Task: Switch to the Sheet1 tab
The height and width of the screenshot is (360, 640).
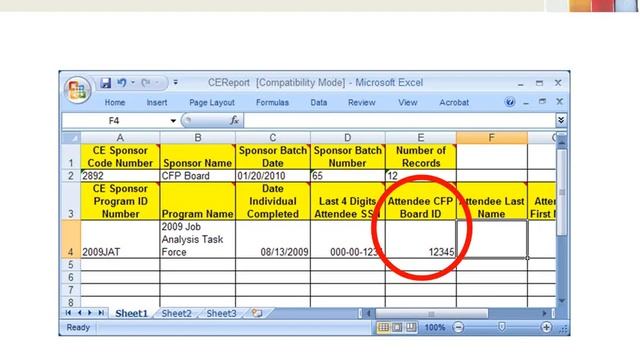Action: [131, 313]
